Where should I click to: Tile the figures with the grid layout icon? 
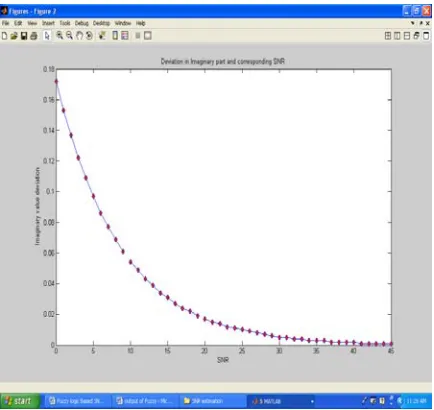coord(388,36)
